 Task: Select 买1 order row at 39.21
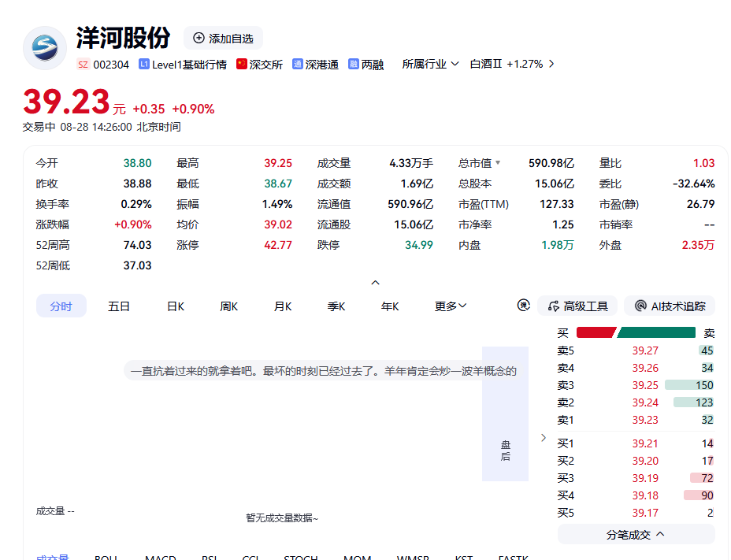[636, 443]
